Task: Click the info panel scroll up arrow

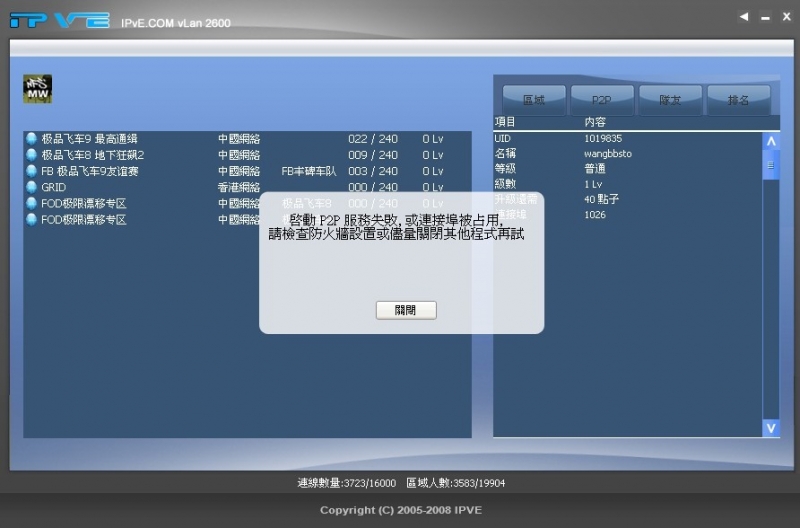Action: [771, 141]
